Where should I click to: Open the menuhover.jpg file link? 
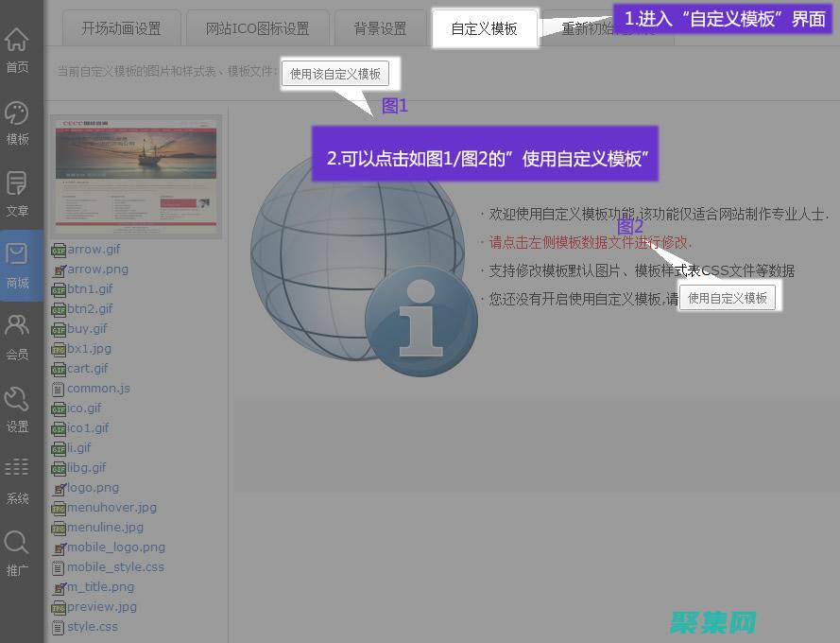pyautogui.click(x=111, y=508)
